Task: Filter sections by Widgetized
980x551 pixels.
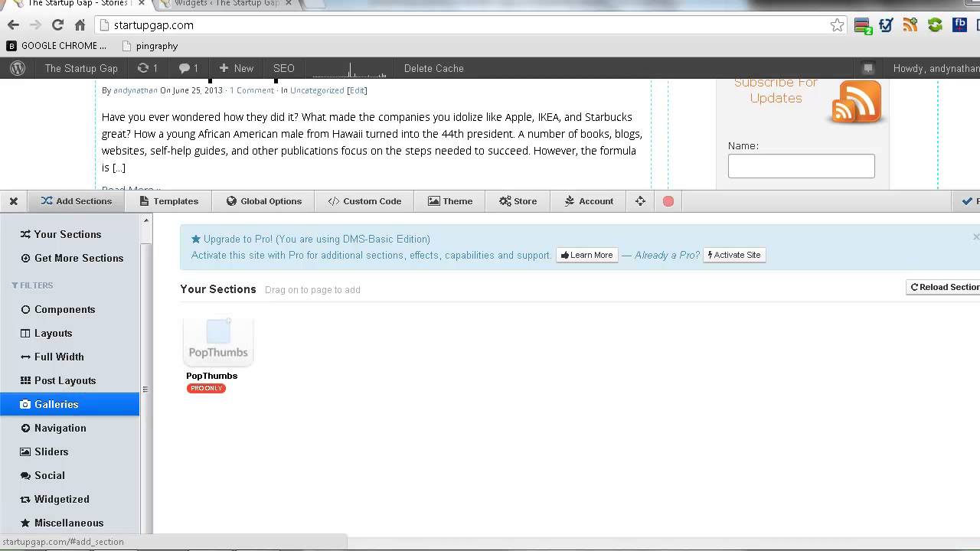Action: tap(70, 499)
